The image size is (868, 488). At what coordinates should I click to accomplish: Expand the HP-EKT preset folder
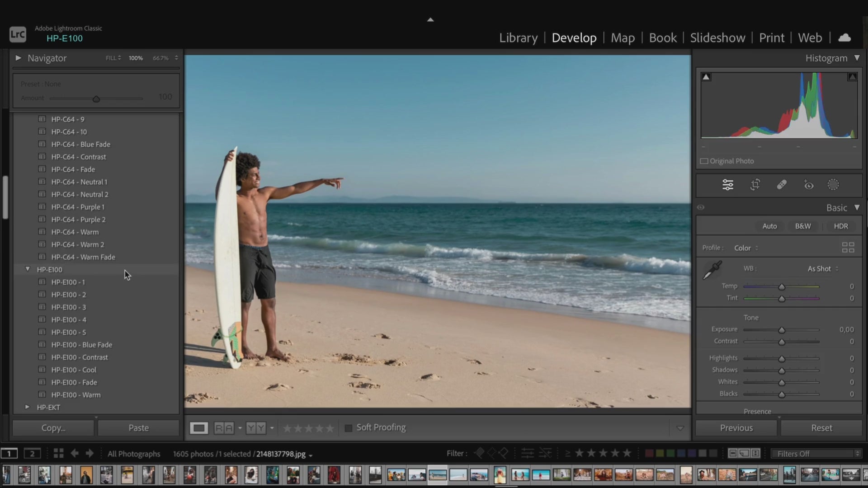28,407
